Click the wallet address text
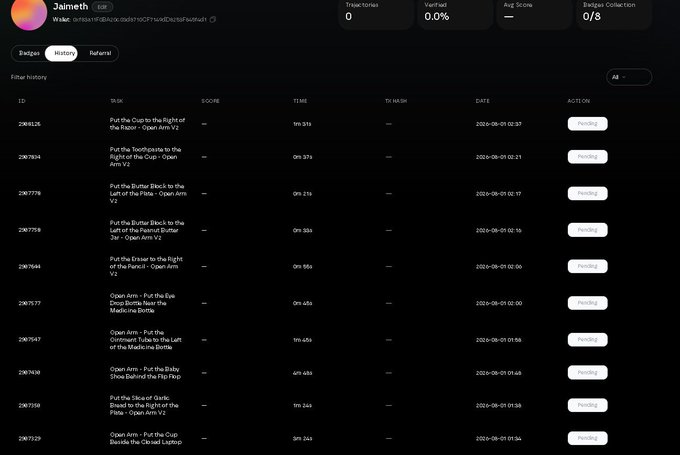This screenshot has width=680, height=455. [x=140, y=20]
